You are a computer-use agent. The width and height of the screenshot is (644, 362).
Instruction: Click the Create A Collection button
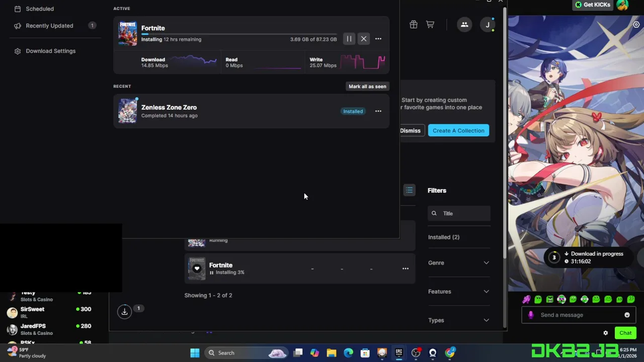pyautogui.click(x=458, y=130)
